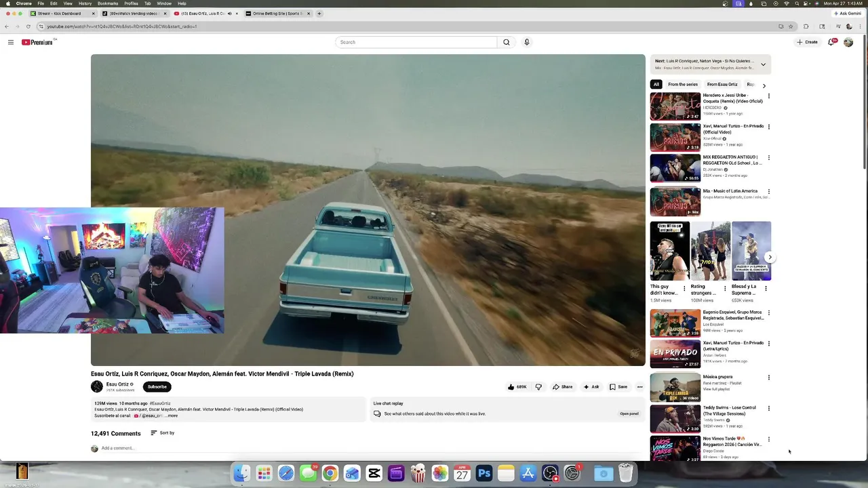Image resolution: width=868 pixels, height=488 pixels.
Task: Click the #EsauOrtiz hashtag
Action: 160,403
